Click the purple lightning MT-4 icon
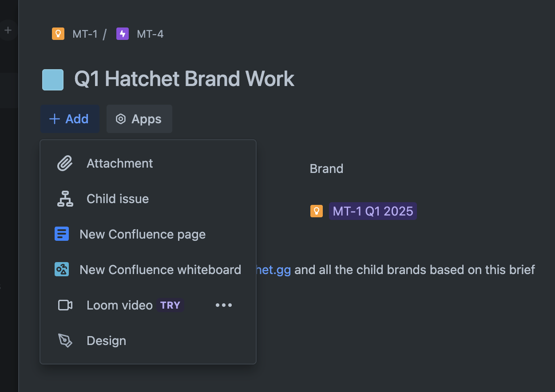 (123, 34)
